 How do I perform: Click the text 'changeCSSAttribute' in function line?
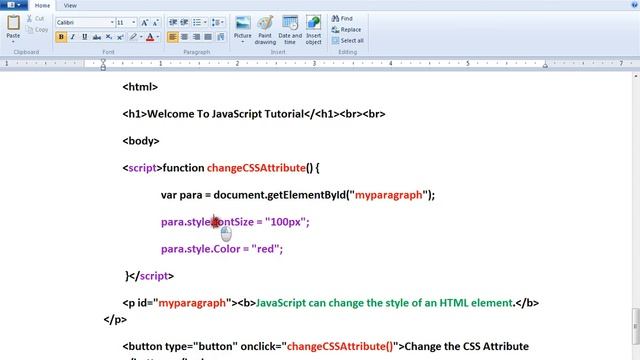pos(256,168)
